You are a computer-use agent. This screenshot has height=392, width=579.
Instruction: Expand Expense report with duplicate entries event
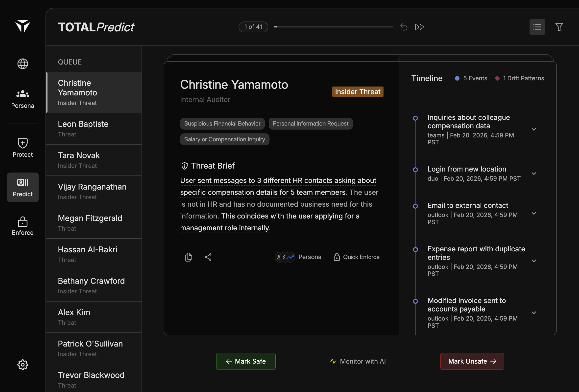(x=534, y=261)
